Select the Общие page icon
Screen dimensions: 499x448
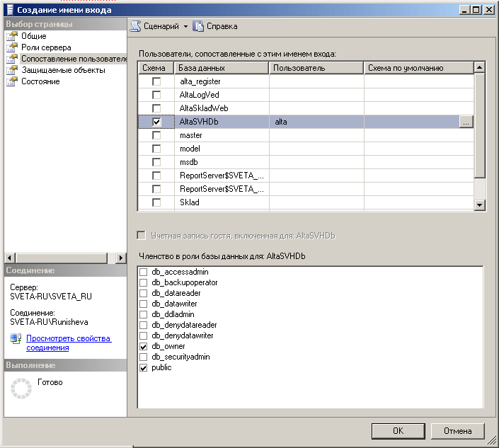click(12, 36)
